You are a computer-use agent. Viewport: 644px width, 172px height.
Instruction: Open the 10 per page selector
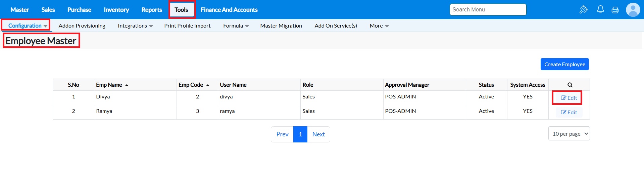[x=569, y=134]
